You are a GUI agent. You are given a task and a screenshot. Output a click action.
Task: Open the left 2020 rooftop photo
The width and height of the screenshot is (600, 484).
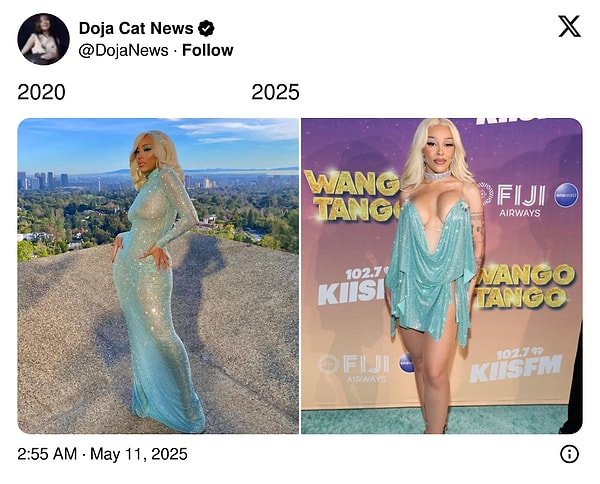(x=158, y=276)
